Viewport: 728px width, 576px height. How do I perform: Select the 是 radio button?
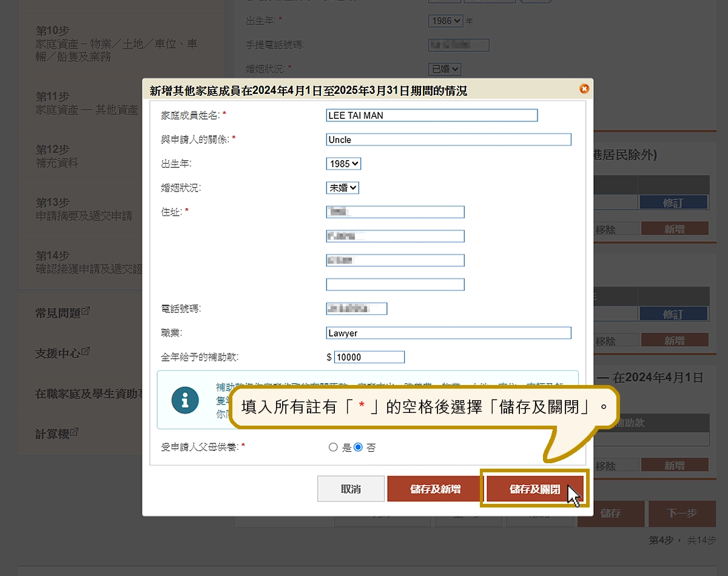[x=333, y=447]
